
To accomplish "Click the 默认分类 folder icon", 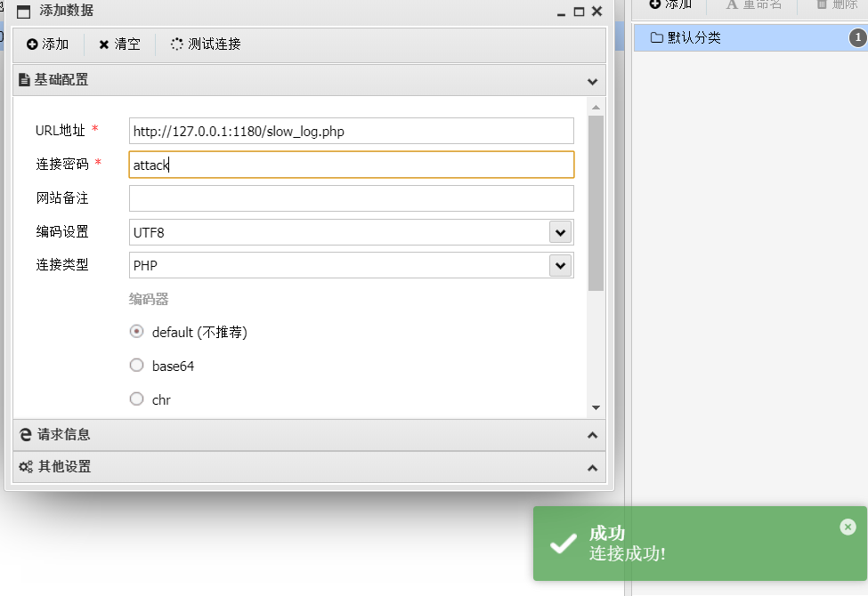I will point(657,37).
